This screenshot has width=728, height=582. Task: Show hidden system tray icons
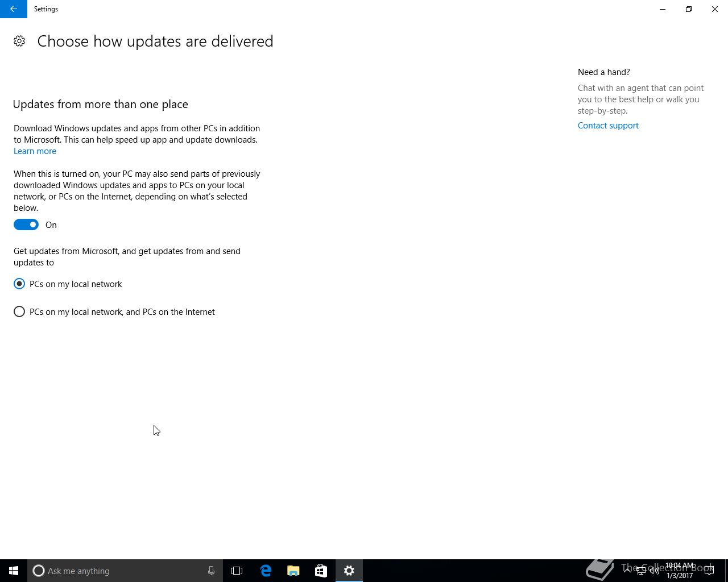(627, 571)
